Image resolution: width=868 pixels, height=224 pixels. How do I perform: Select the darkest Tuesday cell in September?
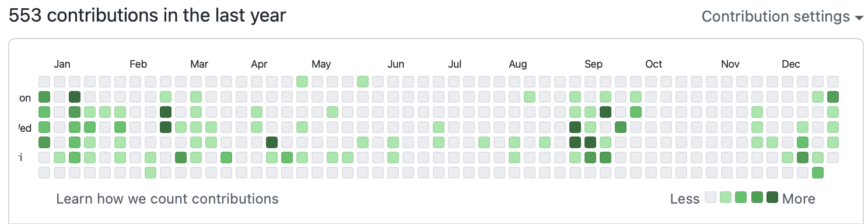605,112
